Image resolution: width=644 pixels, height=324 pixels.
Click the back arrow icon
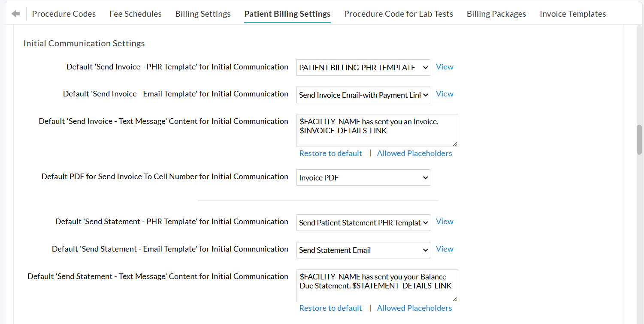tap(16, 14)
